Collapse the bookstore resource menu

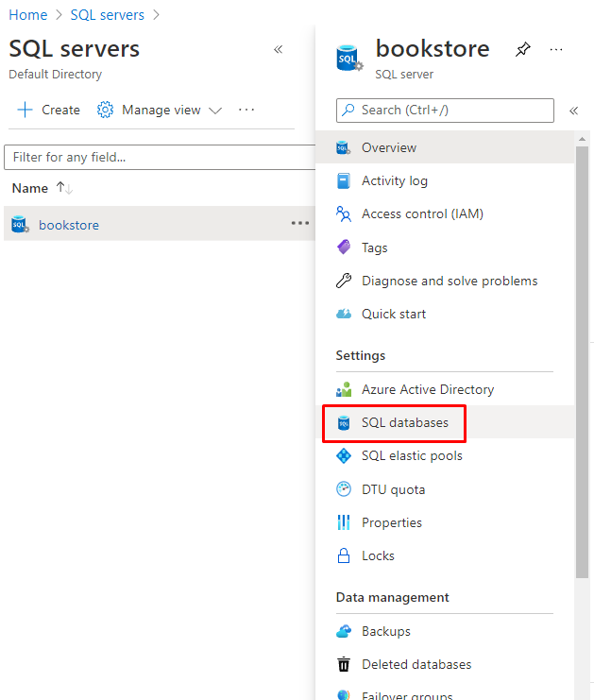[573, 111]
